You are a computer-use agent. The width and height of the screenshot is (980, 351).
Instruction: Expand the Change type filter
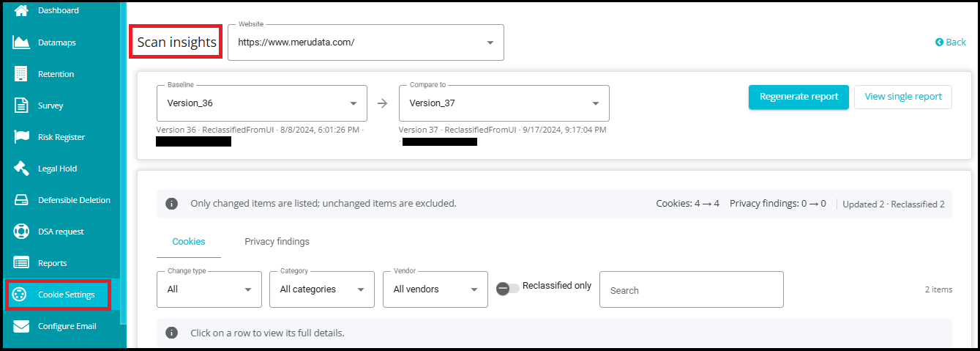209,289
